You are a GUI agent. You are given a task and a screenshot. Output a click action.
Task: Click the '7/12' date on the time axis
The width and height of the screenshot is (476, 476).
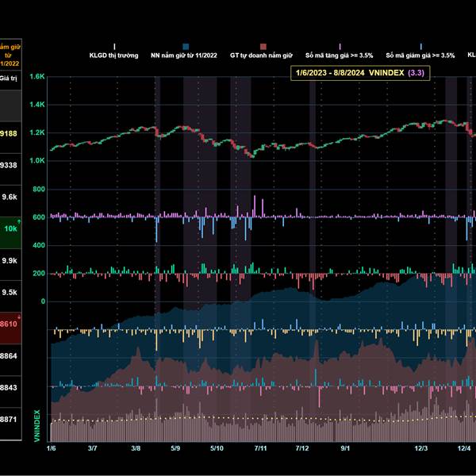(302, 448)
